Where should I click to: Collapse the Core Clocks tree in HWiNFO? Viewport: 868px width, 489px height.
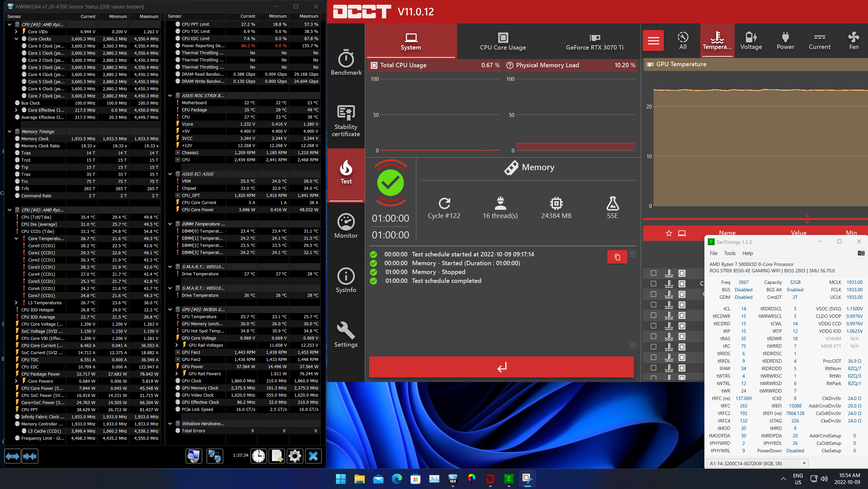pyautogui.click(x=16, y=39)
